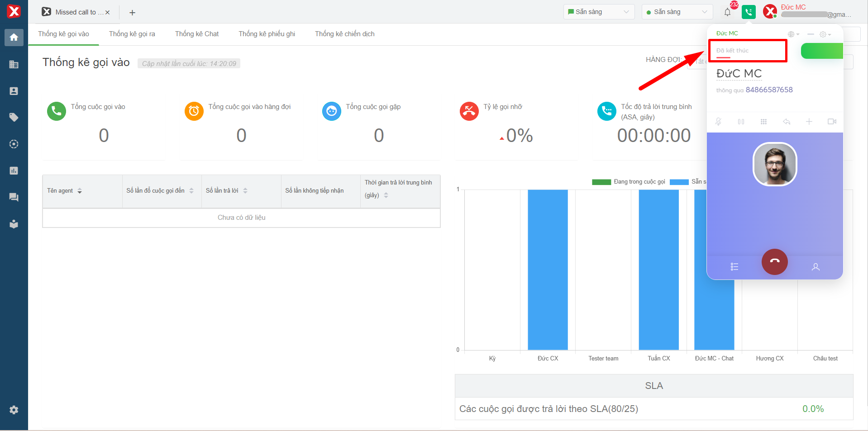868x431 pixels.
Task: Open the dialpad keypad icon
Action: pos(763,122)
